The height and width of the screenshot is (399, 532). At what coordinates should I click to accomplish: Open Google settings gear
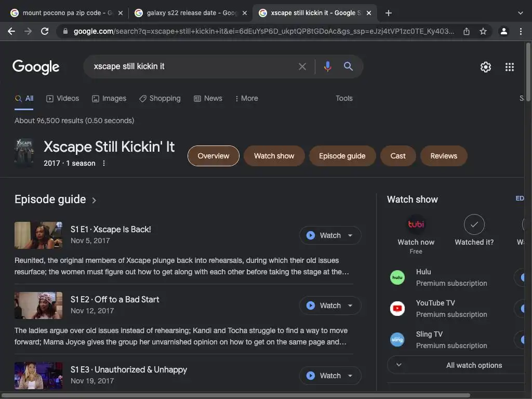point(486,67)
